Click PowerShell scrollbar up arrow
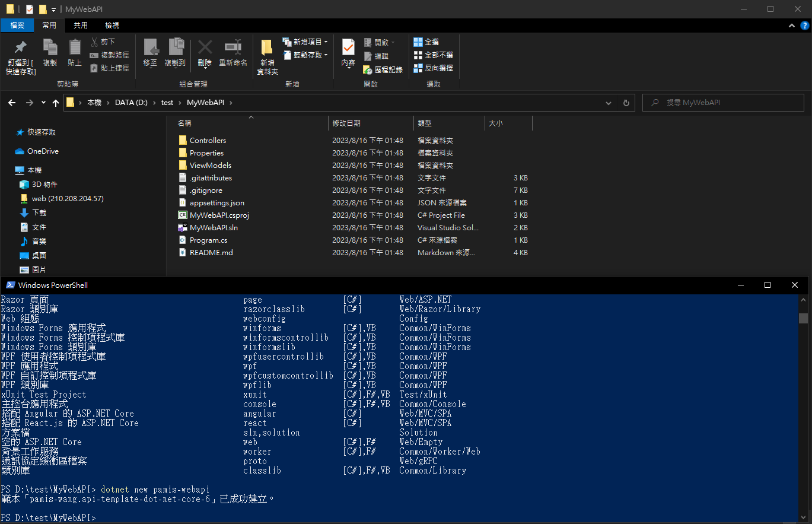812x524 pixels. (x=803, y=300)
